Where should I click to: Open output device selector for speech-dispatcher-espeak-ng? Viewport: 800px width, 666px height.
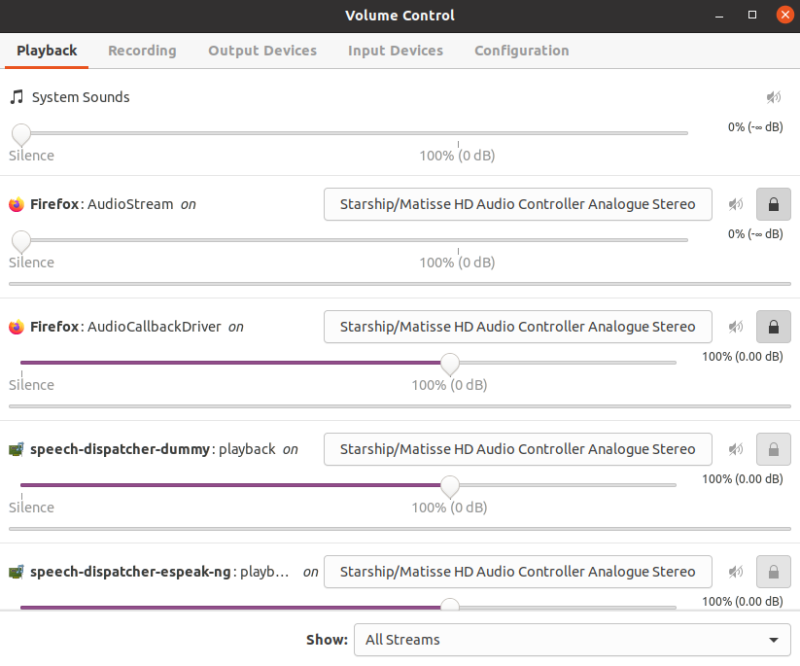(518, 572)
